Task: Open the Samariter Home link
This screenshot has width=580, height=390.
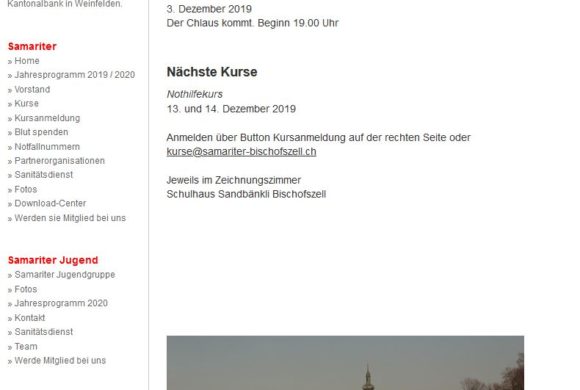Action: (x=27, y=61)
